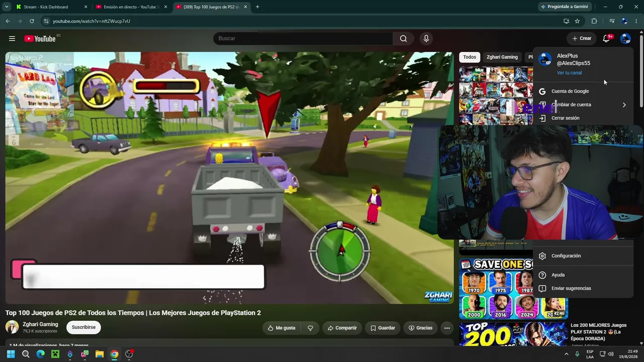The image size is (644, 362).
Task: Click the search magnifier button on YouTube
Action: (x=404, y=39)
